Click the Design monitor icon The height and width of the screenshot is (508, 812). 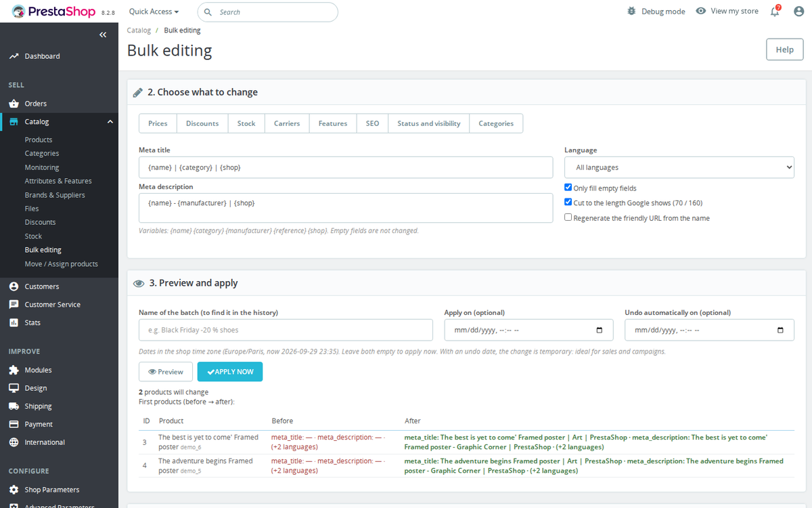[x=14, y=388]
